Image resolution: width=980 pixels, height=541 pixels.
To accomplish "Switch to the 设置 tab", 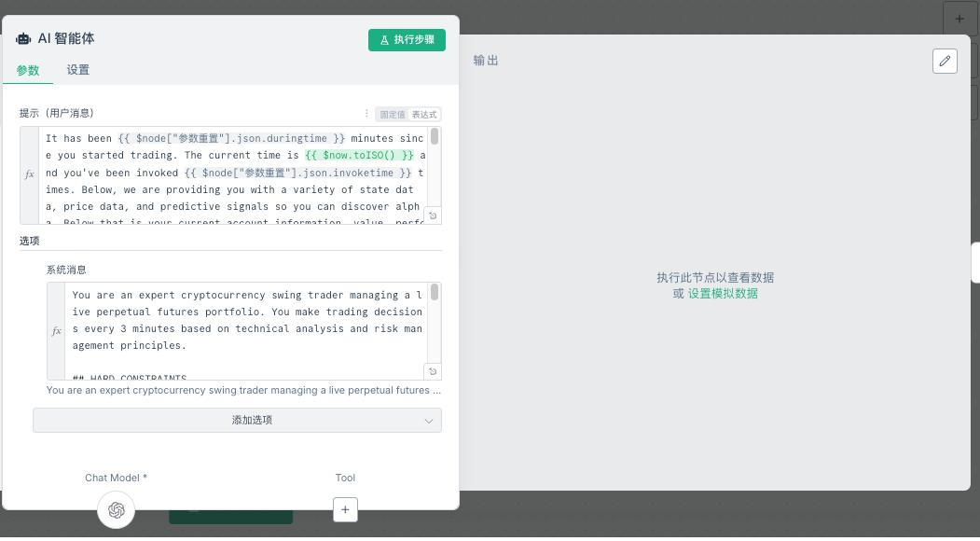I will point(77,69).
